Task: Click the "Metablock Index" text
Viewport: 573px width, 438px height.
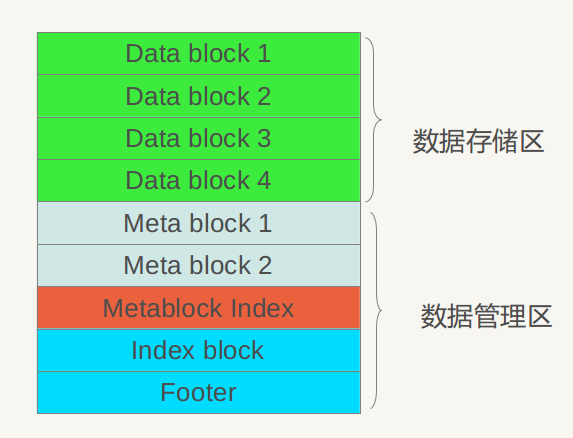Action: [198, 308]
